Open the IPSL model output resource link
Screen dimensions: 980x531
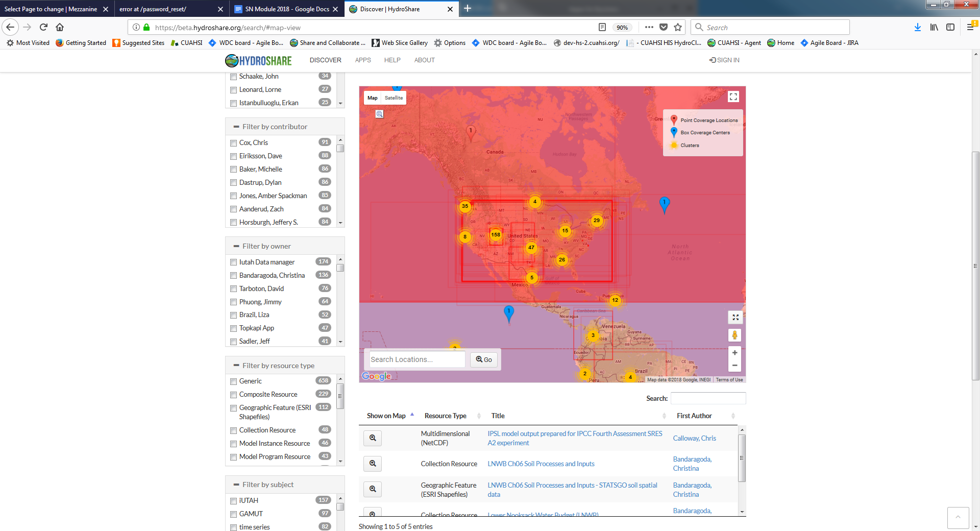click(x=575, y=438)
